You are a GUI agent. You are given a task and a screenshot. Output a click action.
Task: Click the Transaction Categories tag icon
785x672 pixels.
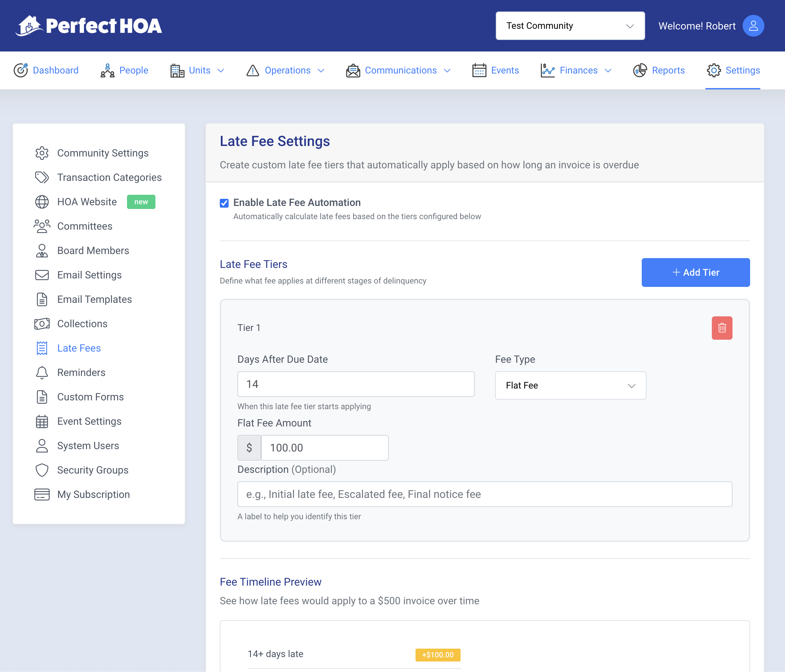(x=42, y=177)
